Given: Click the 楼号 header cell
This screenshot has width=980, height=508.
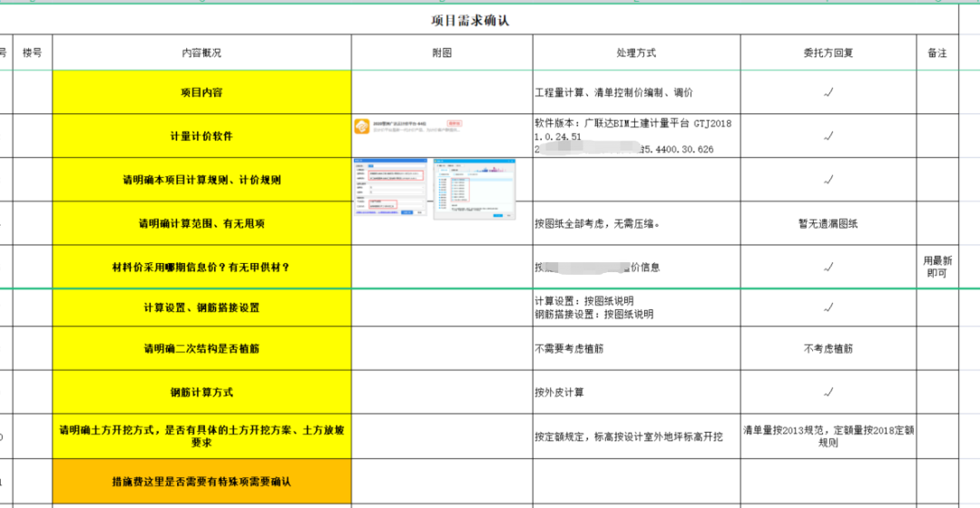Looking at the screenshot, I should (x=33, y=54).
